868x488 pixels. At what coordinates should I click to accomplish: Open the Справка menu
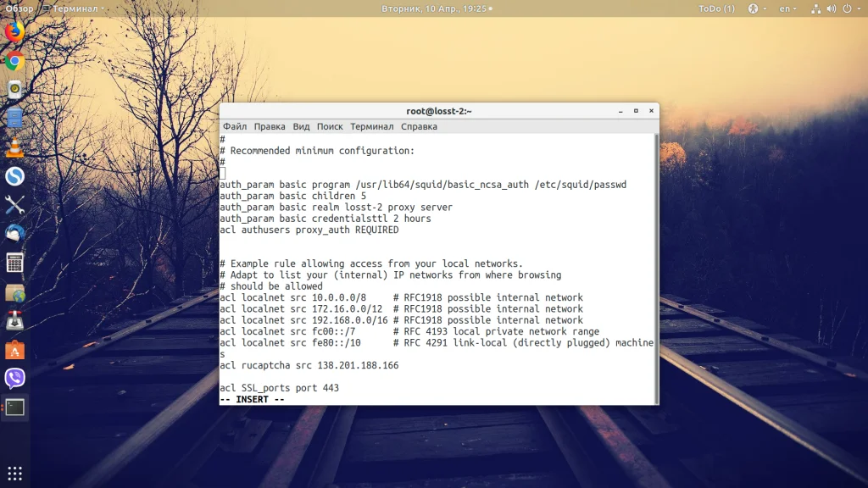coord(419,126)
